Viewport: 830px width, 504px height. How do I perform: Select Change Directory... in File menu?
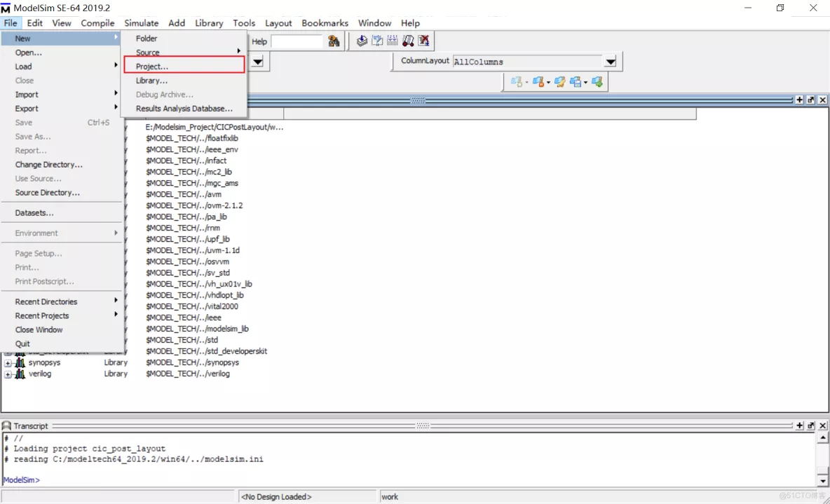coord(62,165)
